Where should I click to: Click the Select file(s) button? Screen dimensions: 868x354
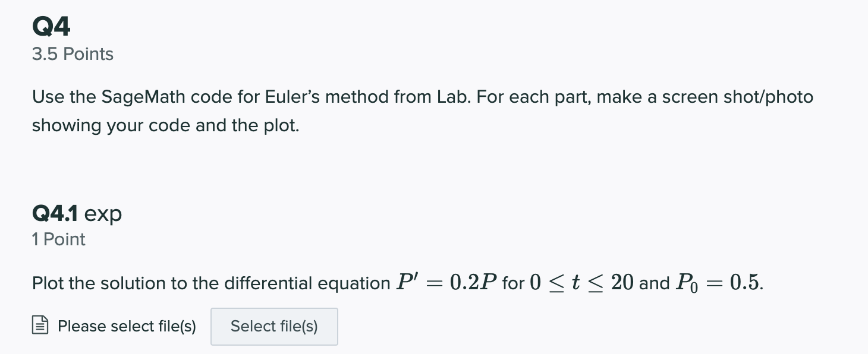[x=274, y=326]
